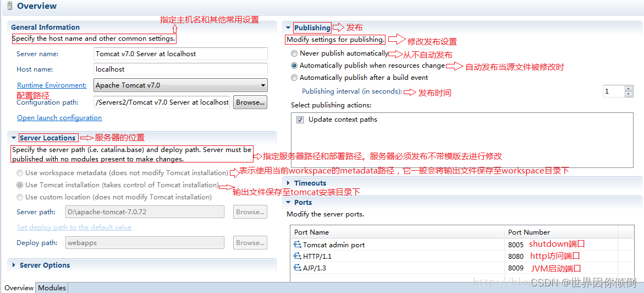Open the Runtime Environment link

[52, 85]
